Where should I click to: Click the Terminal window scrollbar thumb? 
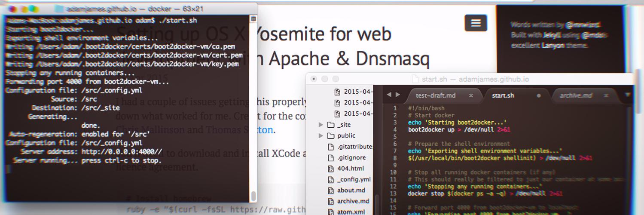253,196
